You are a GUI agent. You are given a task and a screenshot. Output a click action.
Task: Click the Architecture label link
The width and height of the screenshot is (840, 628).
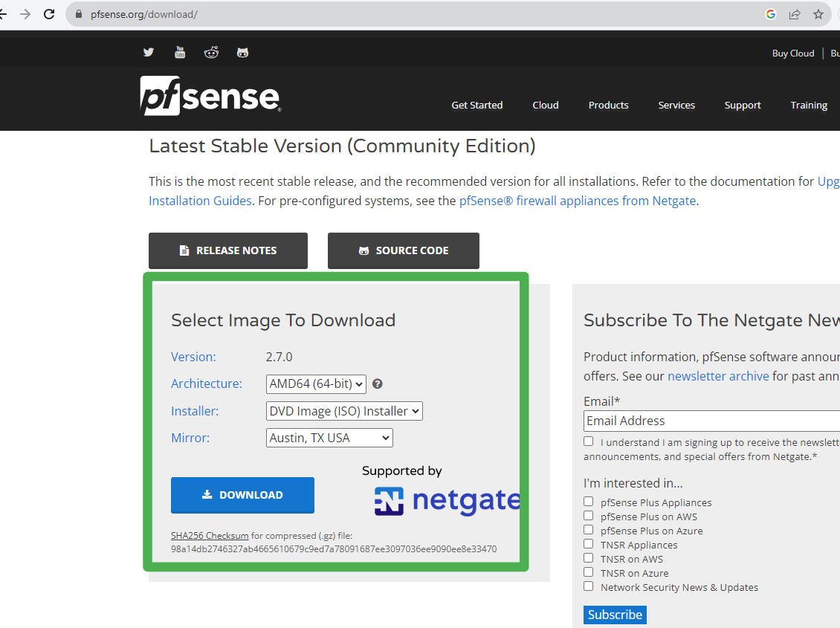(206, 384)
